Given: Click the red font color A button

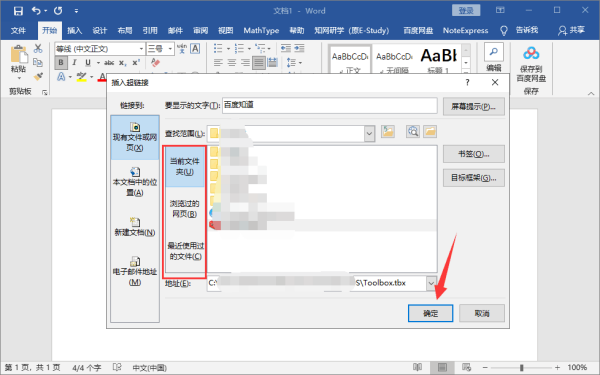Looking at the screenshot, I should coord(102,77).
